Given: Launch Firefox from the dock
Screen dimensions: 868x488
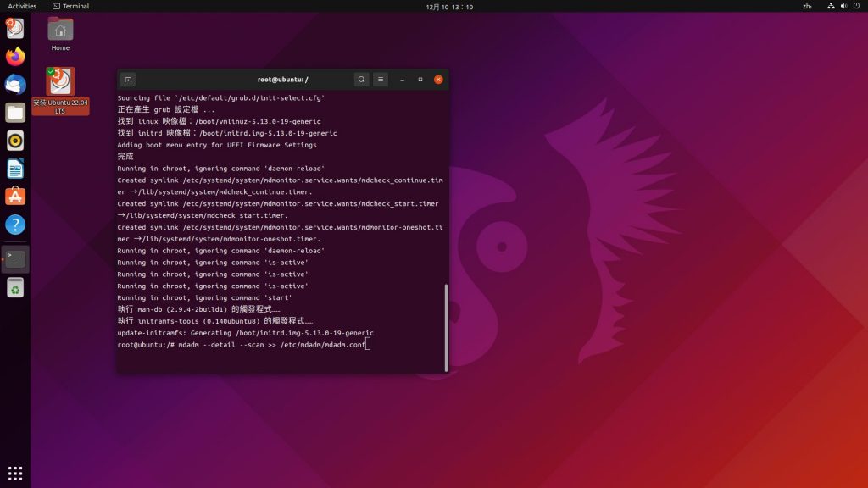Looking at the screenshot, I should pos(15,57).
